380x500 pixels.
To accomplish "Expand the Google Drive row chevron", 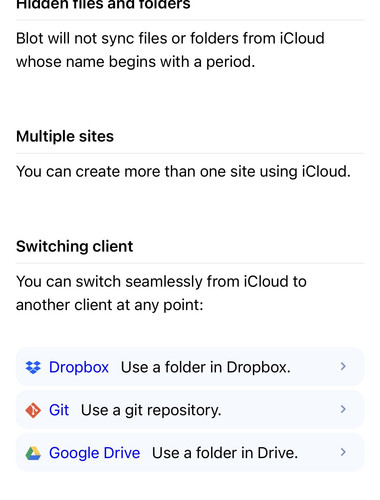I will tap(343, 452).
